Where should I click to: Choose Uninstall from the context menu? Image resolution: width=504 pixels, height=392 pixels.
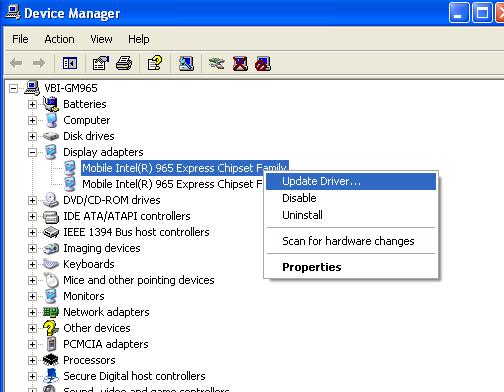[x=351, y=215]
